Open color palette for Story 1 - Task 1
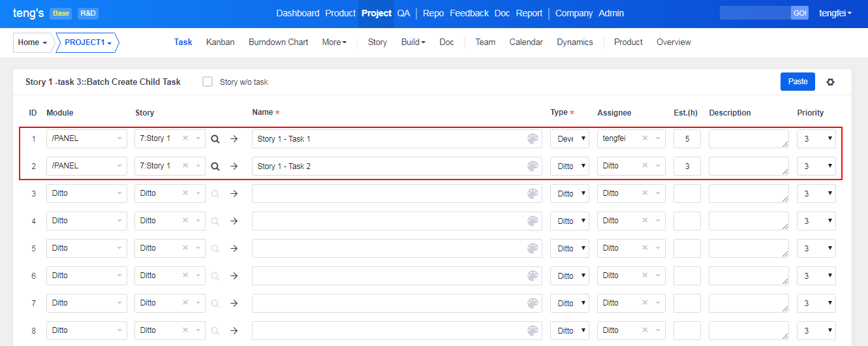The height and width of the screenshot is (346, 868). click(x=533, y=139)
